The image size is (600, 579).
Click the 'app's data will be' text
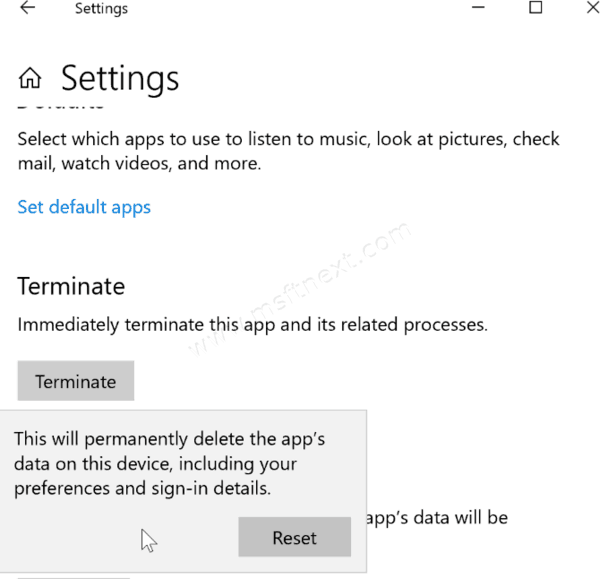(437, 518)
